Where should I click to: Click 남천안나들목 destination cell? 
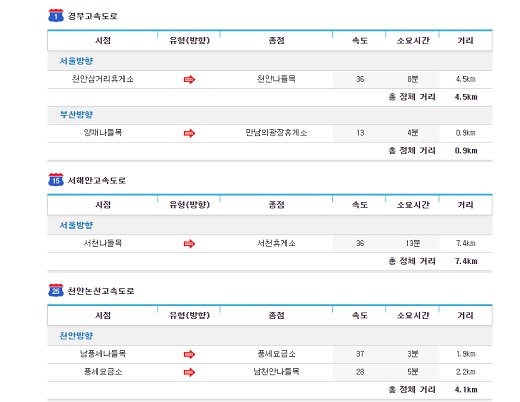pos(276,372)
